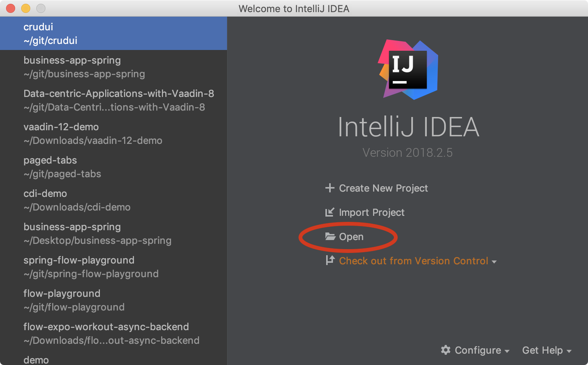Expand the Check out from Version Control arrow
The width and height of the screenshot is (588, 365).
coord(494,262)
